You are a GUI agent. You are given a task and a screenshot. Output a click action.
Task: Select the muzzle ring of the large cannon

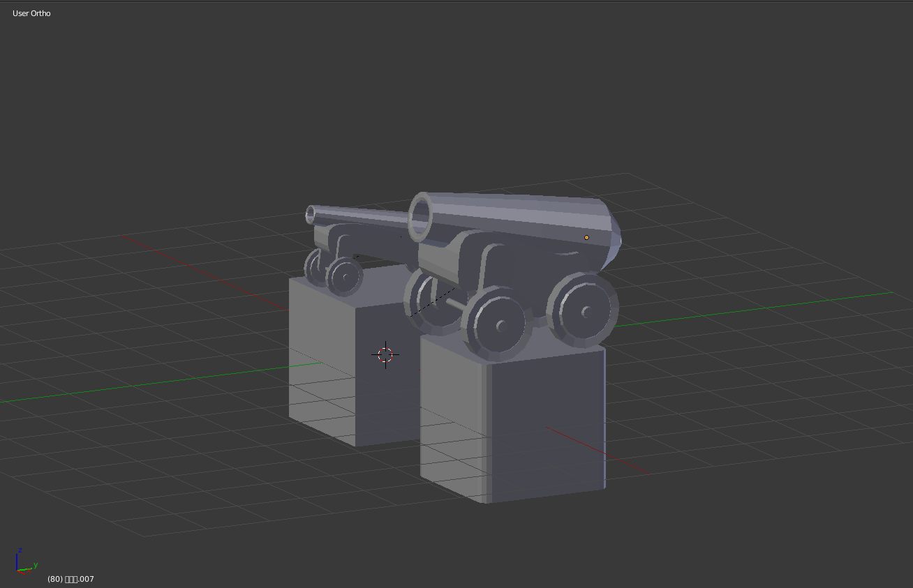coord(422,217)
